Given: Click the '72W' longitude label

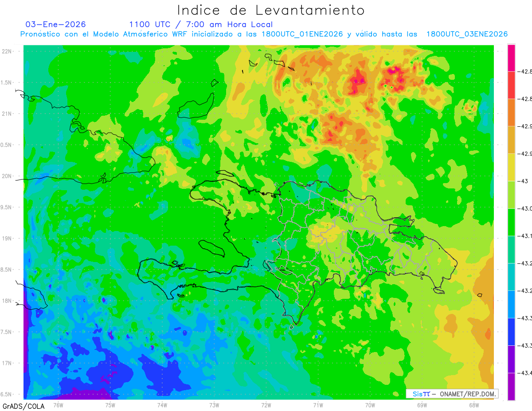Looking at the screenshot, I should pos(266,405).
